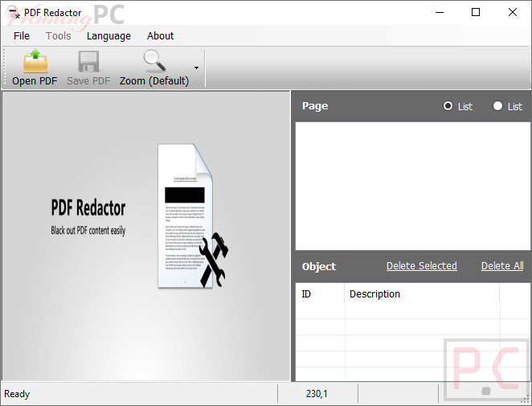Minimize the PDF Redactor window
The height and width of the screenshot is (406, 532).
pyautogui.click(x=440, y=13)
